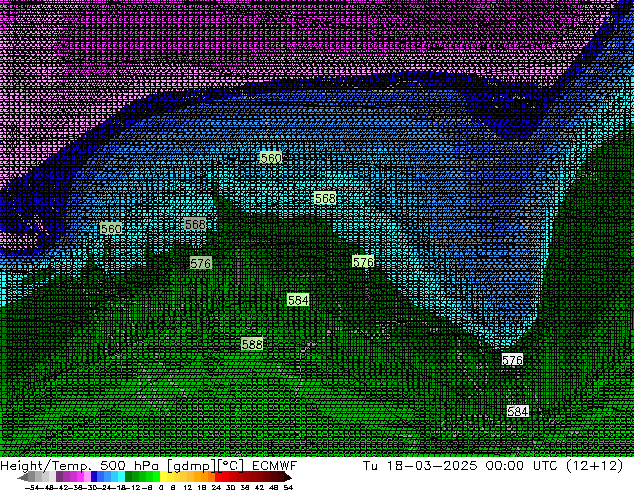The width and height of the screenshot is (634, 490).
Task: Click the rightmost '54' legend scale value
Action: (288, 487)
